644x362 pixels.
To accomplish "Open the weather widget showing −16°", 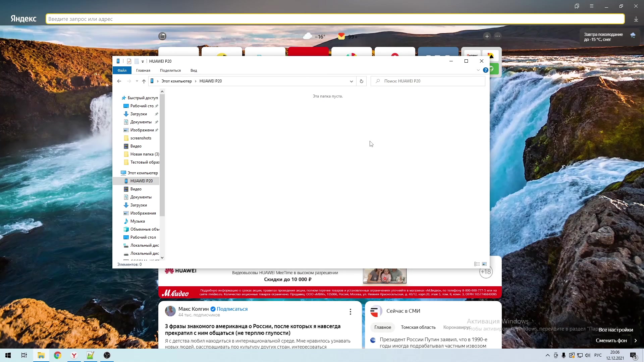I will pos(314,36).
